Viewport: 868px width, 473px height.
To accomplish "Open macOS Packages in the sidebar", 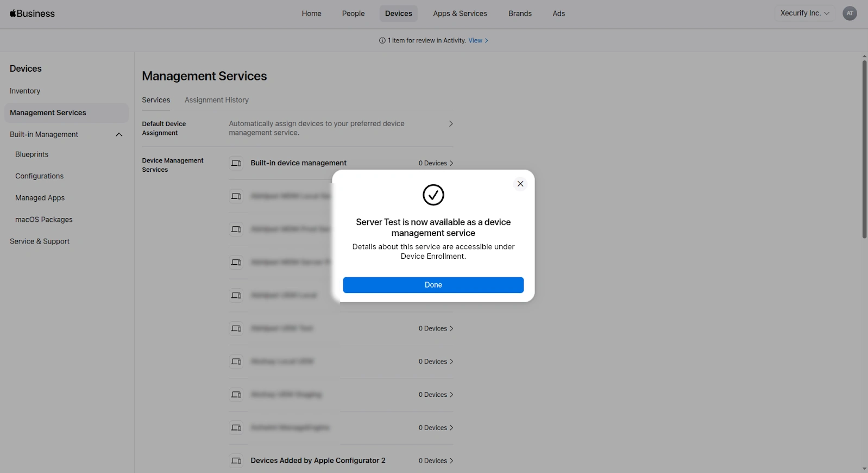I will coord(44,220).
